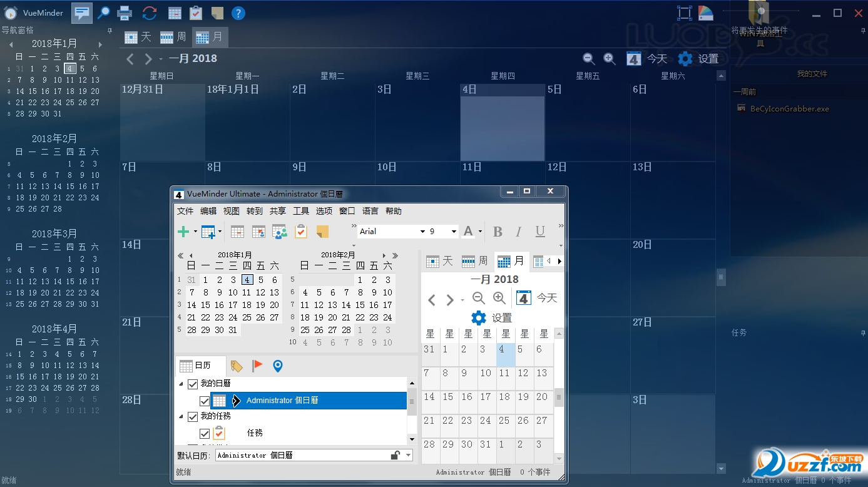The width and height of the screenshot is (868, 487).
Task: Toggle the 我的任務 group checkbox
Action: coord(193,416)
